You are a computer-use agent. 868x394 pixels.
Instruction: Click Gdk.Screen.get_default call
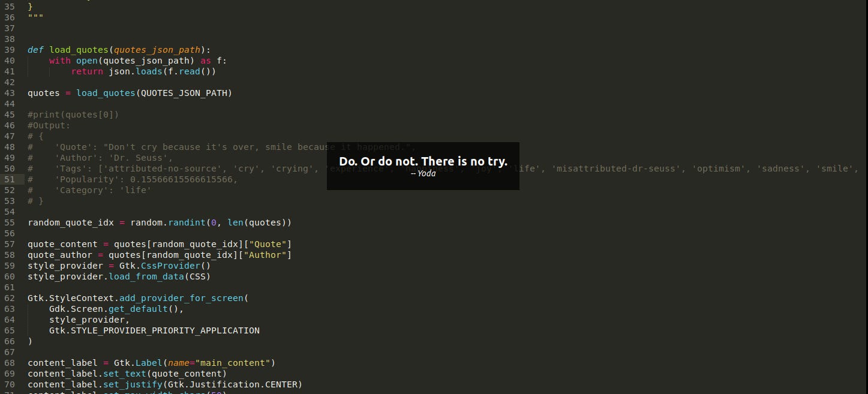(x=109, y=309)
